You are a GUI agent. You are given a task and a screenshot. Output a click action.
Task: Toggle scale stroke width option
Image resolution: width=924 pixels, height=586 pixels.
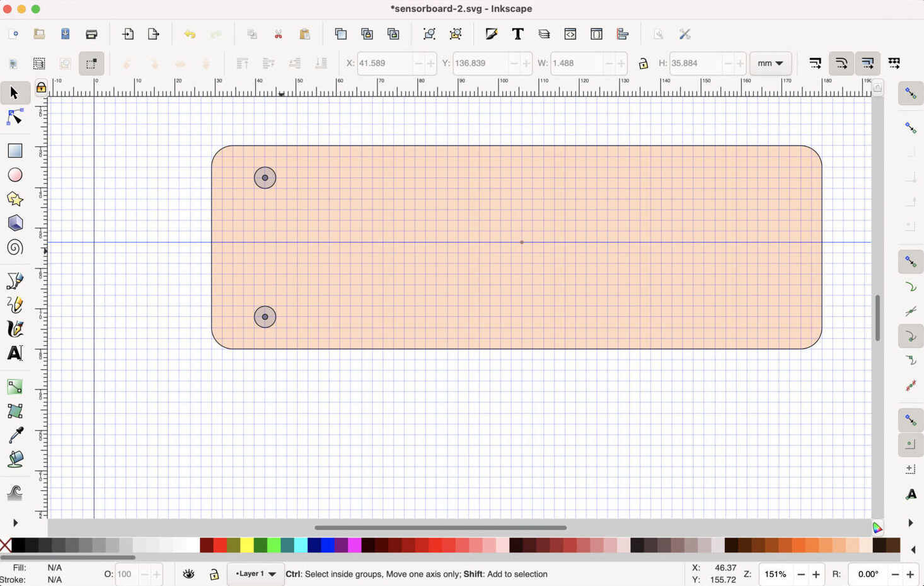click(x=815, y=63)
